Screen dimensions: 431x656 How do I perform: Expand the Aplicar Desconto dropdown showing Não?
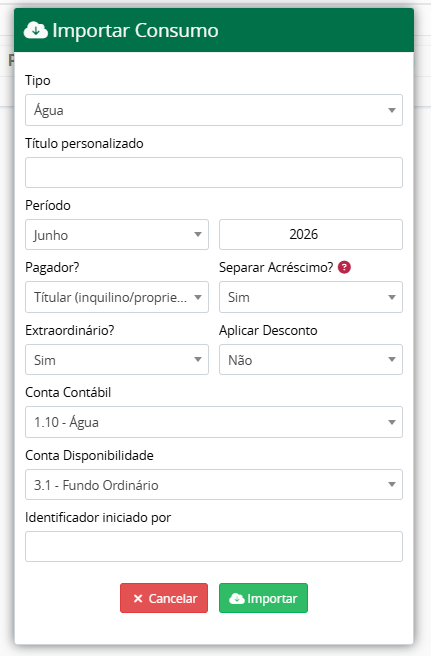point(311,359)
